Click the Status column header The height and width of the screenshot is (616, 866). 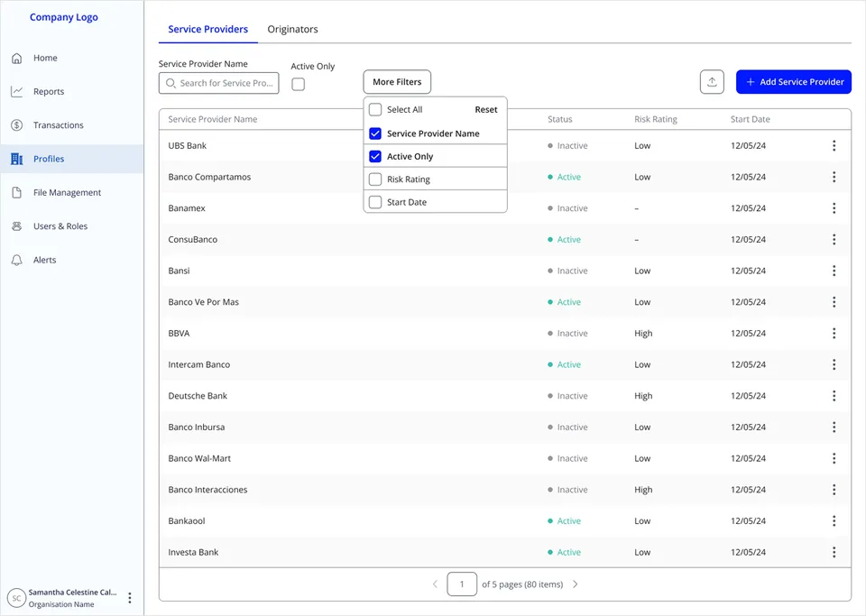pos(560,119)
